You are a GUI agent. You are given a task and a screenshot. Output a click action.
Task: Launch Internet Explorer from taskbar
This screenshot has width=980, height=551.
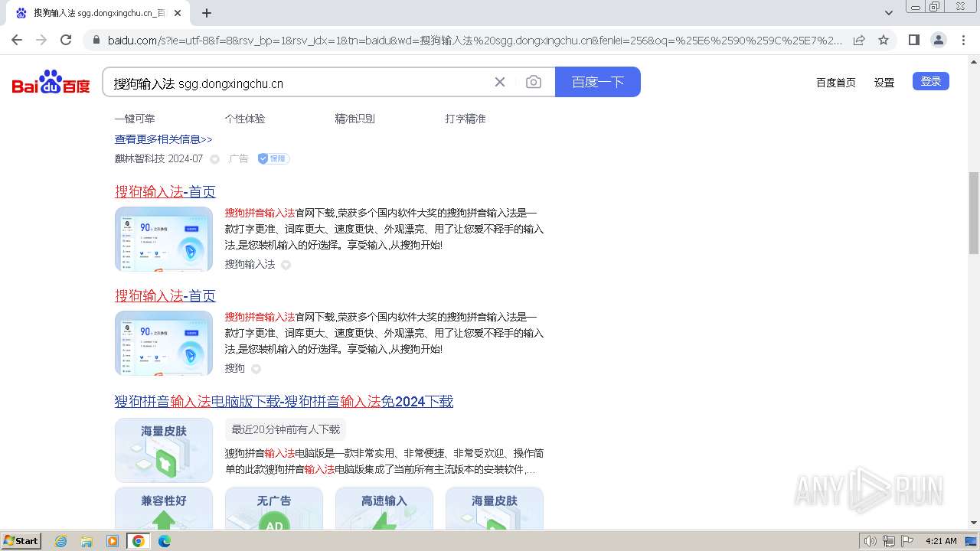[61, 541]
